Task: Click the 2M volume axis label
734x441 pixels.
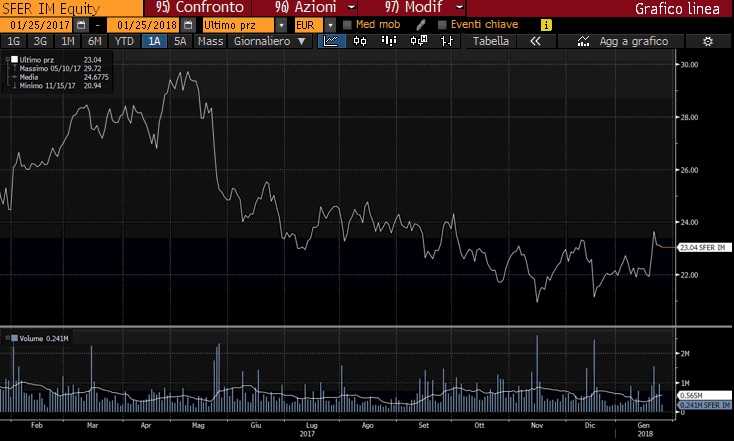Action: click(x=684, y=353)
